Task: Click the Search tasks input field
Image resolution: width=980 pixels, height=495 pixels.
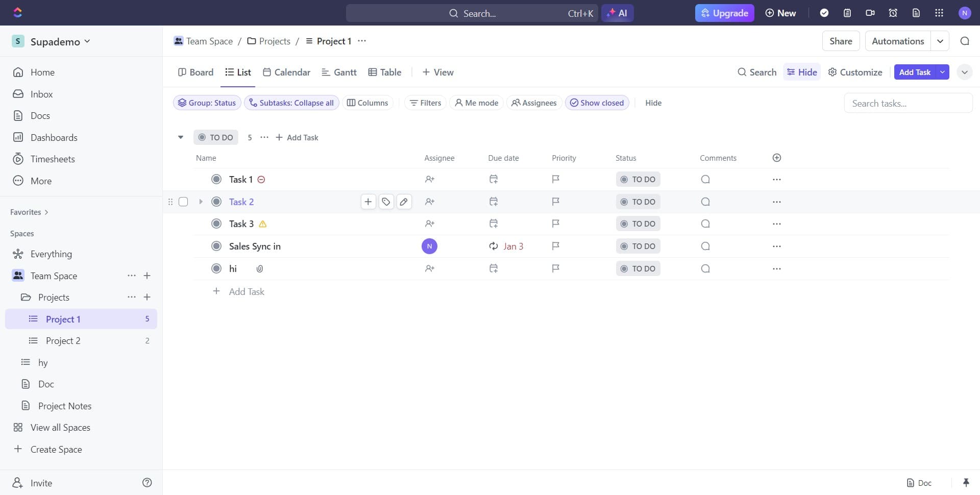Action: click(x=908, y=103)
